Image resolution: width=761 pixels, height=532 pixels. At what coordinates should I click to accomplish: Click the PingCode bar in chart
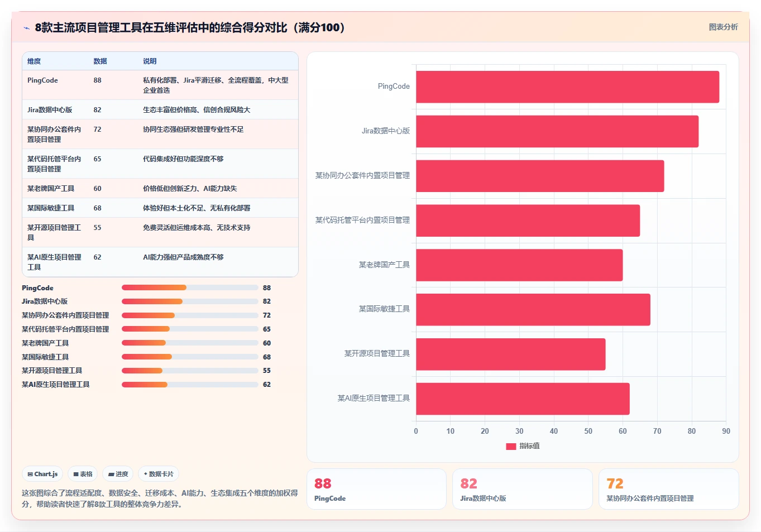pos(567,87)
